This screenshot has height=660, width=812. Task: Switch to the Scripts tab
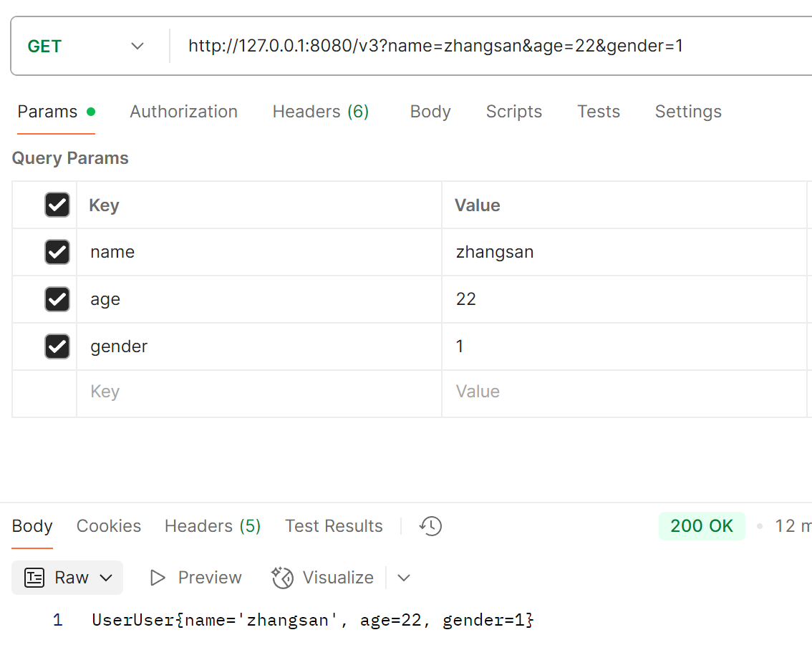point(513,112)
